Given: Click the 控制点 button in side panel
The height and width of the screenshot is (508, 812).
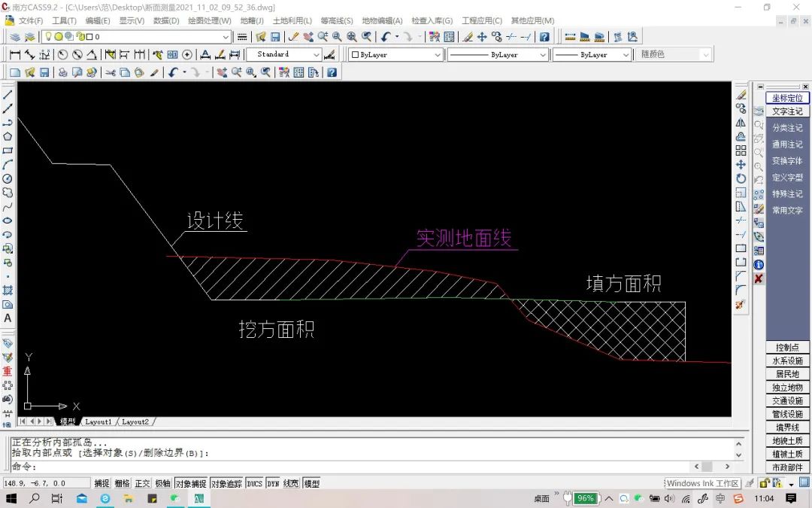Looking at the screenshot, I should pyautogui.click(x=787, y=347).
